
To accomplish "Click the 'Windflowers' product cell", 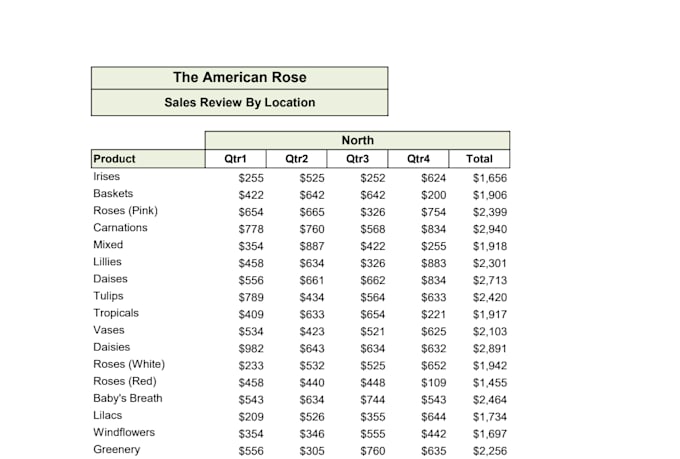I will [124, 433].
